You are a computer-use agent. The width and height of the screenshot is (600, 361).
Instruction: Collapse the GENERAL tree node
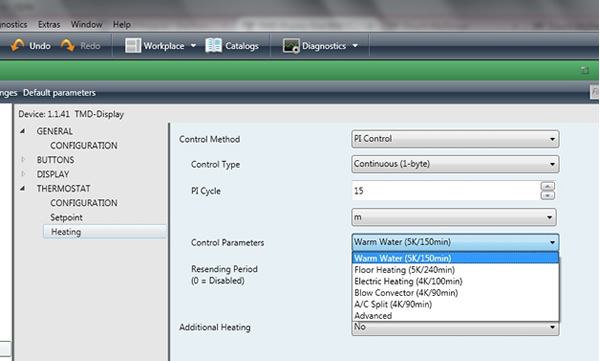pos(23,131)
